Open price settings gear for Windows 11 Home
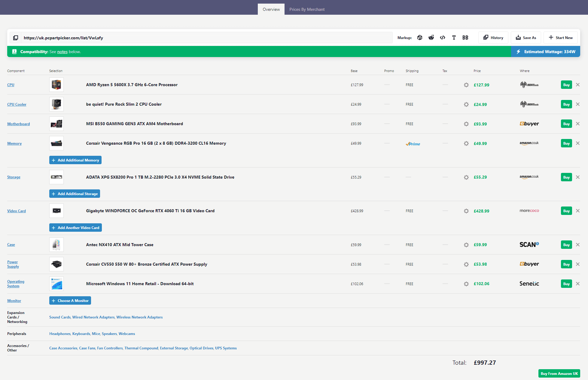 (x=466, y=284)
